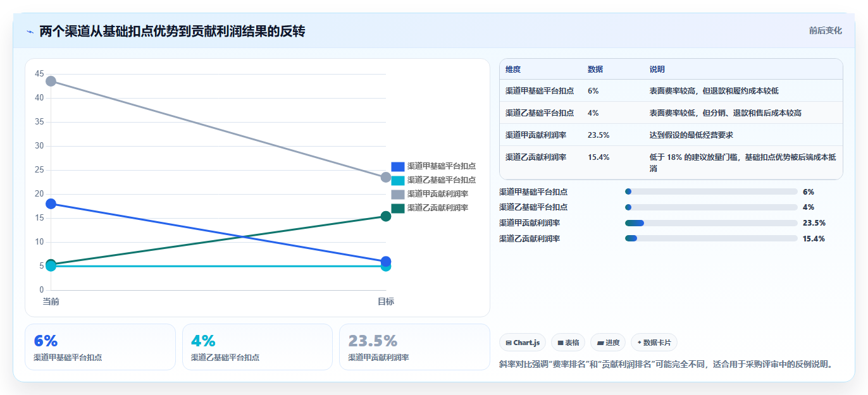Click the 表格 tag chip
This screenshot has height=395, width=868.
(x=568, y=343)
